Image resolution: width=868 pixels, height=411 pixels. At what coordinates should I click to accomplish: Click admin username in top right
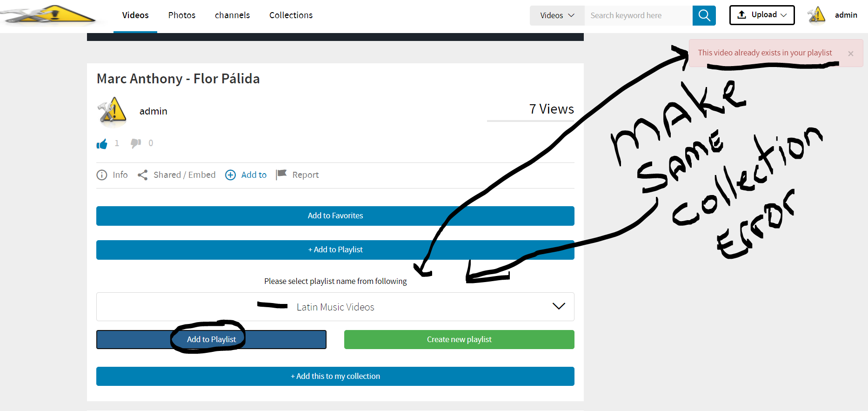(846, 15)
